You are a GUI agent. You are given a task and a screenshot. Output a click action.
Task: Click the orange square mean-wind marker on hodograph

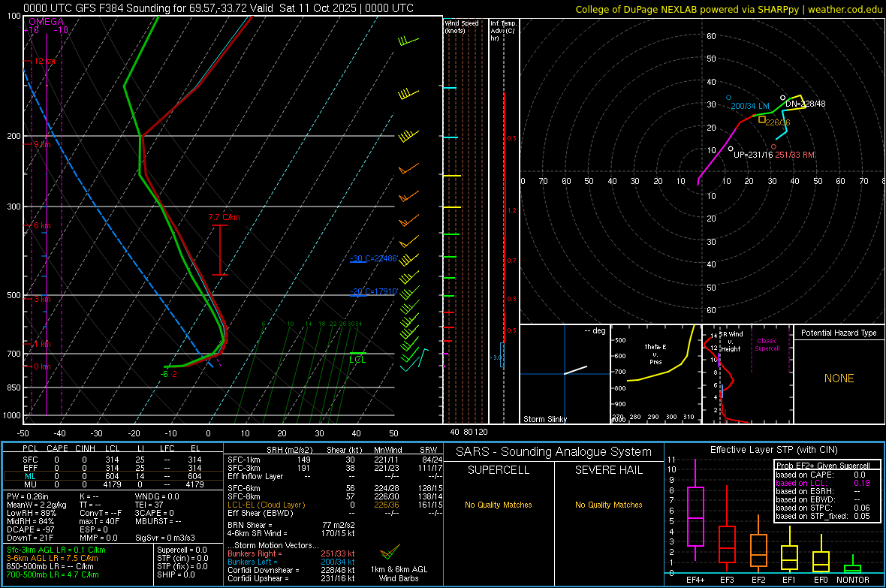coord(761,119)
